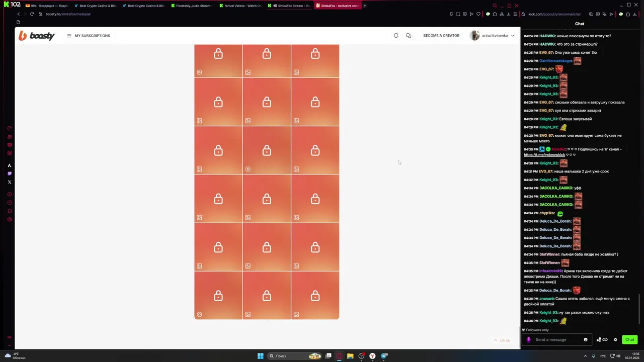Show hidden system tray icons
Screen dimensions: 644x362
click(x=586, y=356)
